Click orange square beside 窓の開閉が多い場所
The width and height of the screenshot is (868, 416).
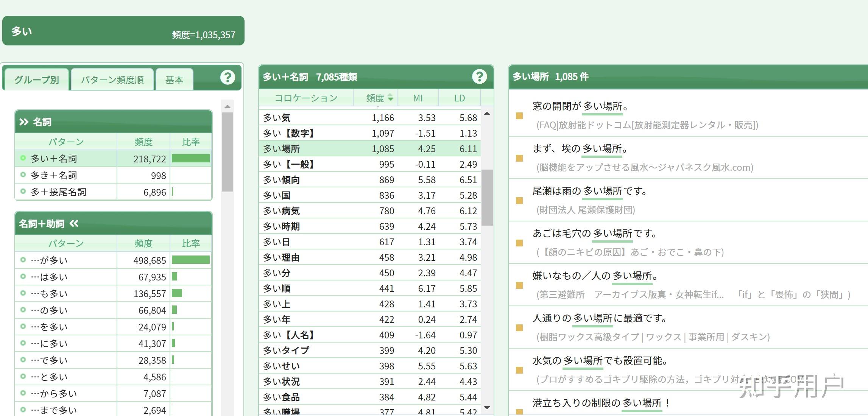click(x=519, y=116)
